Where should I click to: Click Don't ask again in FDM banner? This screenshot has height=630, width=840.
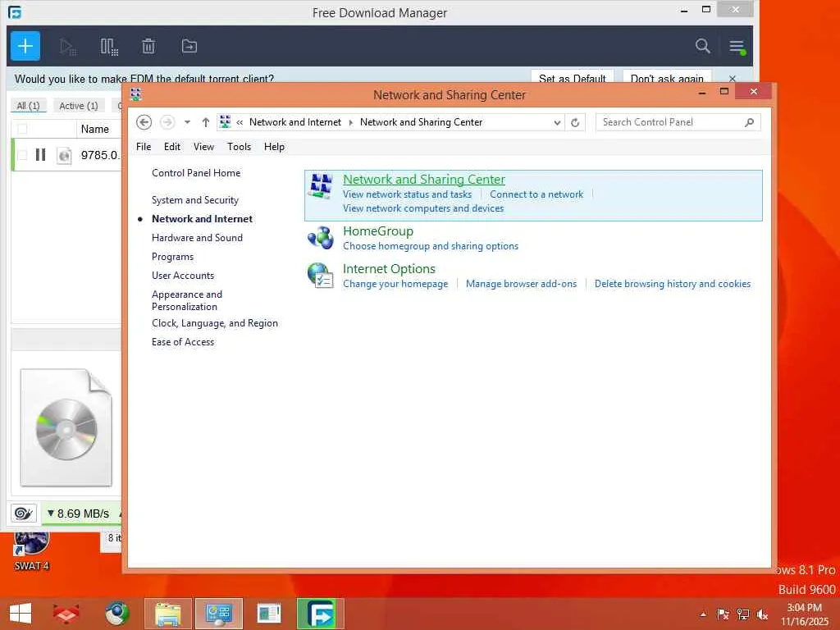coord(667,78)
